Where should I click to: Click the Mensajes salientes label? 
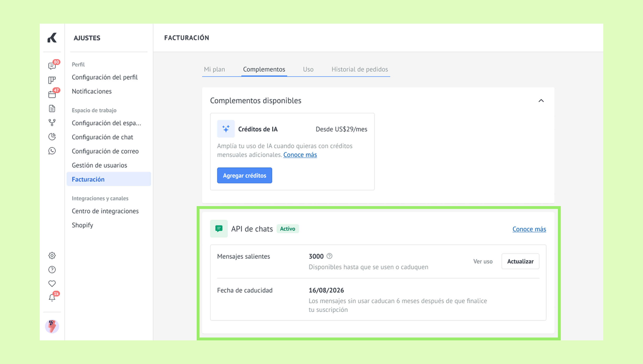[x=243, y=256]
